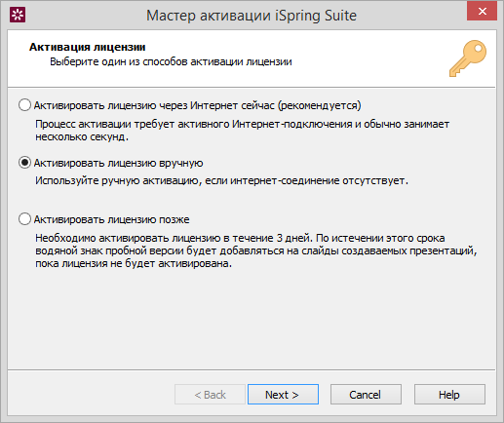Click the Cancel button
This screenshot has width=504, height=423.
pyautogui.click(x=366, y=395)
